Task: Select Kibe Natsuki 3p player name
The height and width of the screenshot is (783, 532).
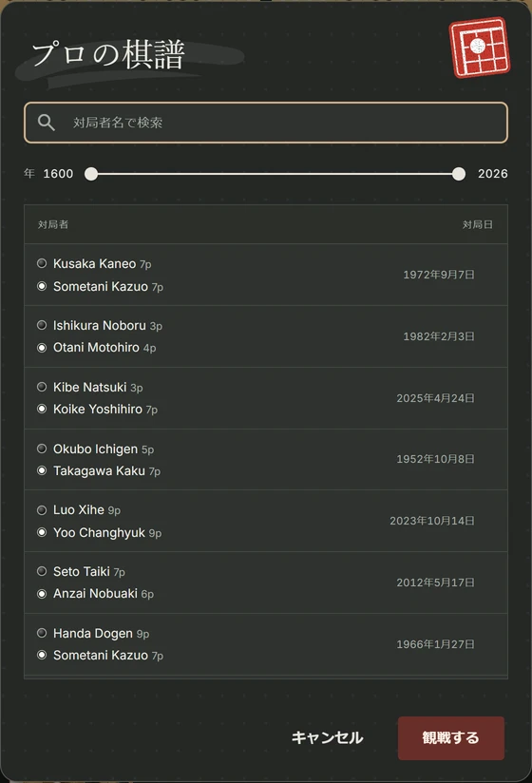Action: tap(98, 388)
